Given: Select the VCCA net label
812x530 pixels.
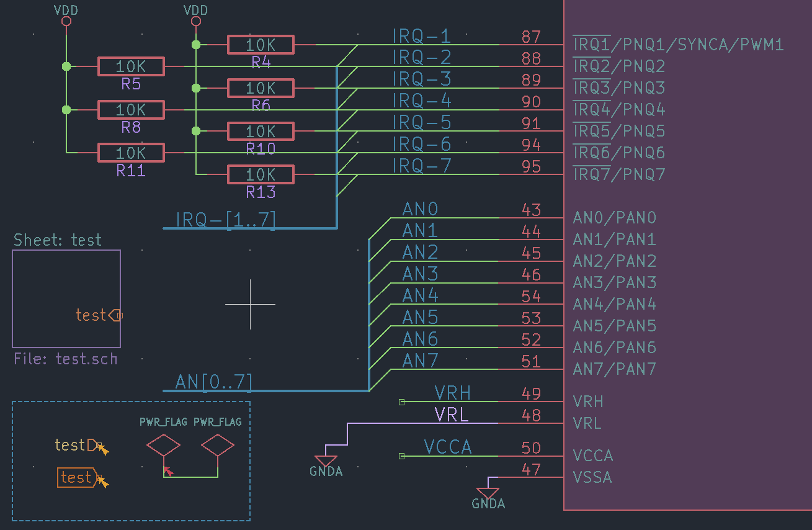Looking at the screenshot, I should pos(447,447).
